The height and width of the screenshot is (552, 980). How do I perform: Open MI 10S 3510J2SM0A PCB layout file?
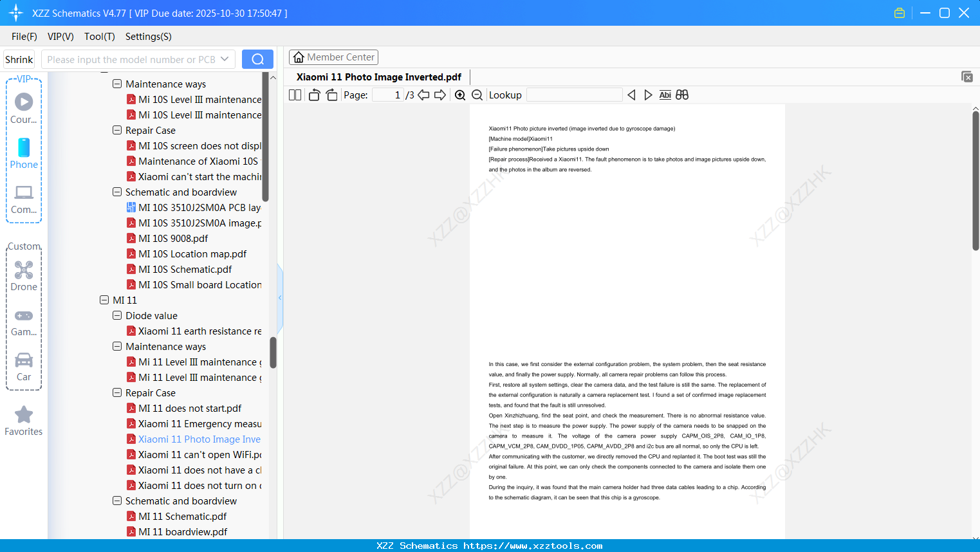coord(194,208)
